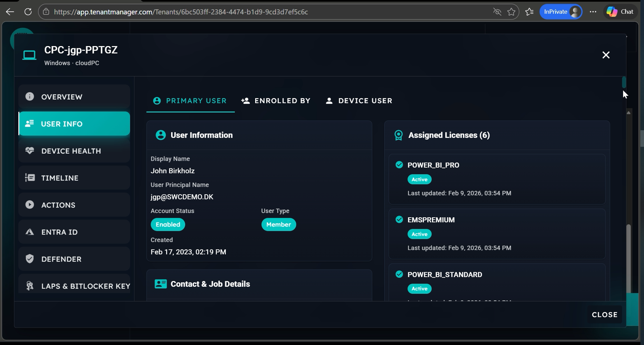Dismiss the device dialog with X
This screenshot has width=644, height=345.
click(606, 55)
